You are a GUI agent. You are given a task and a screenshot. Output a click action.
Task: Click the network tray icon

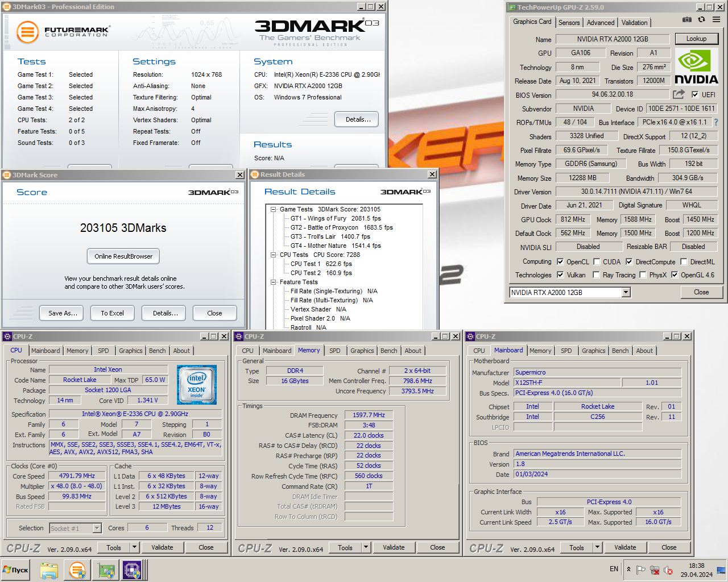coord(655,570)
